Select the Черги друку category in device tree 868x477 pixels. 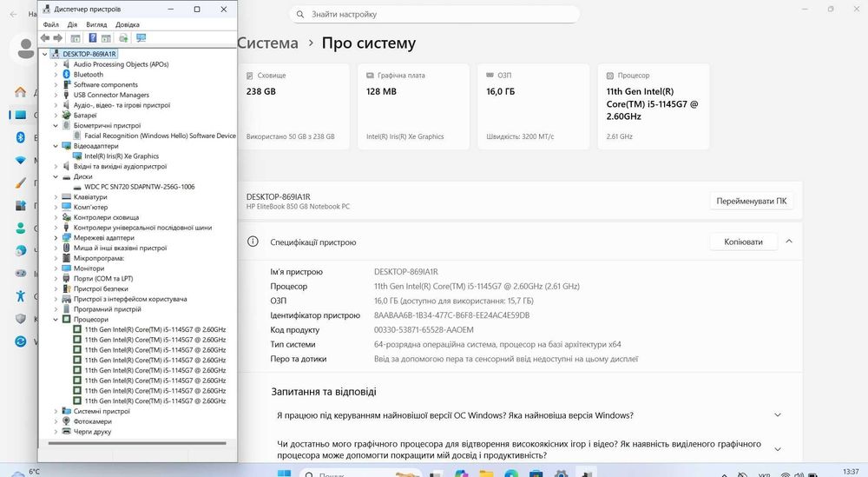pyautogui.click(x=92, y=432)
